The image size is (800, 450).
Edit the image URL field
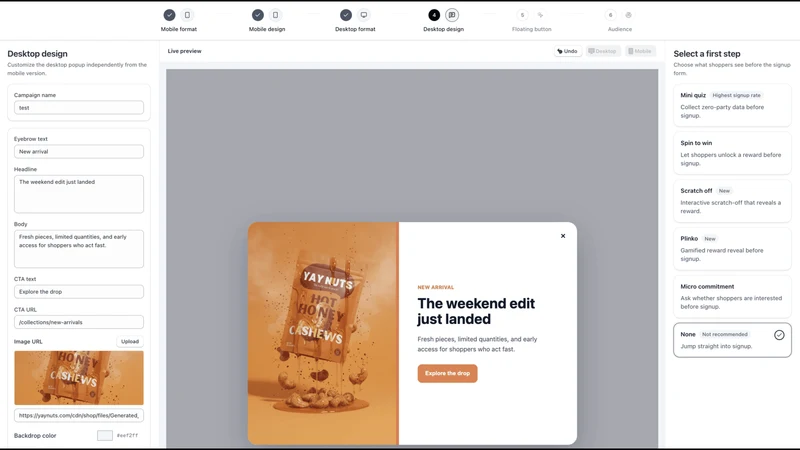[x=79, y=415]
